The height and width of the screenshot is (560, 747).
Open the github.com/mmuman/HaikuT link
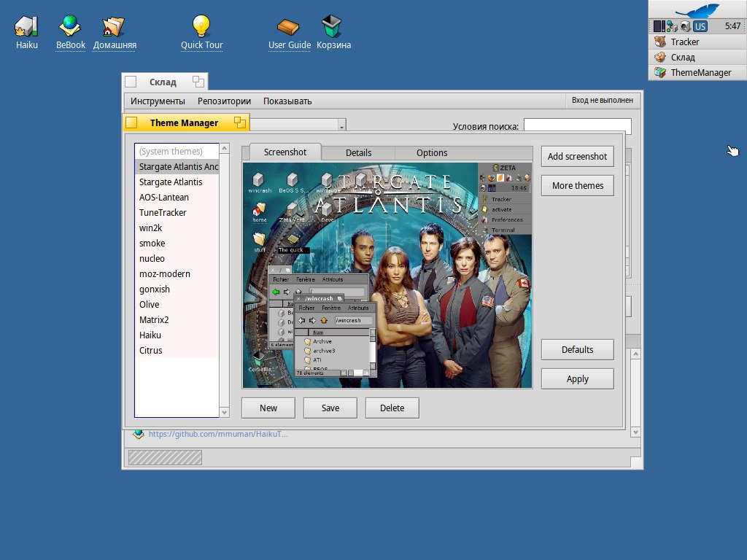pyautogui.click(x=217, y=434)
